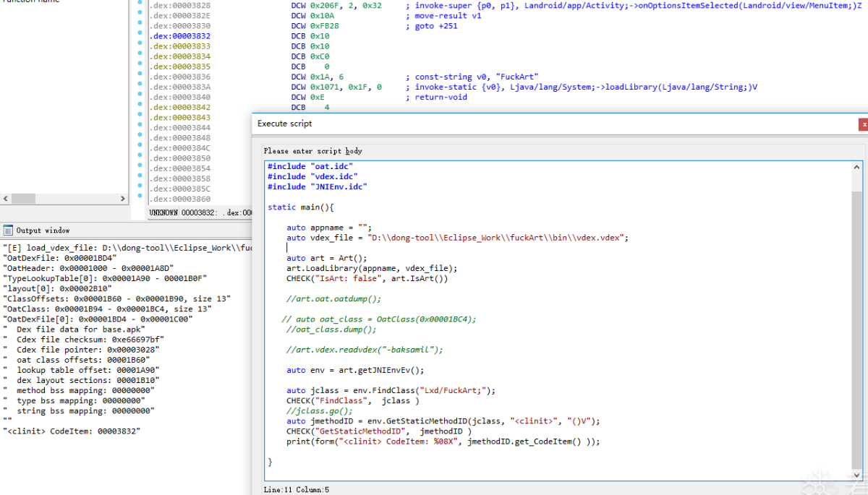This screenshot has height=495, width=868.
Task: Click the 'auto art = Art();' line
Action: click(x=327, y=257)
